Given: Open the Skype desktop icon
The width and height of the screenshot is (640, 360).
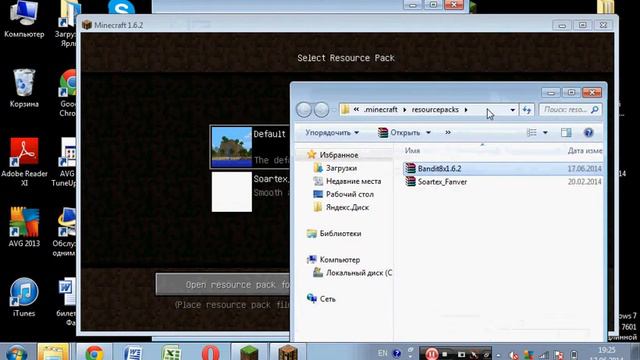Looking at the screenshot, I should (121, 7).
